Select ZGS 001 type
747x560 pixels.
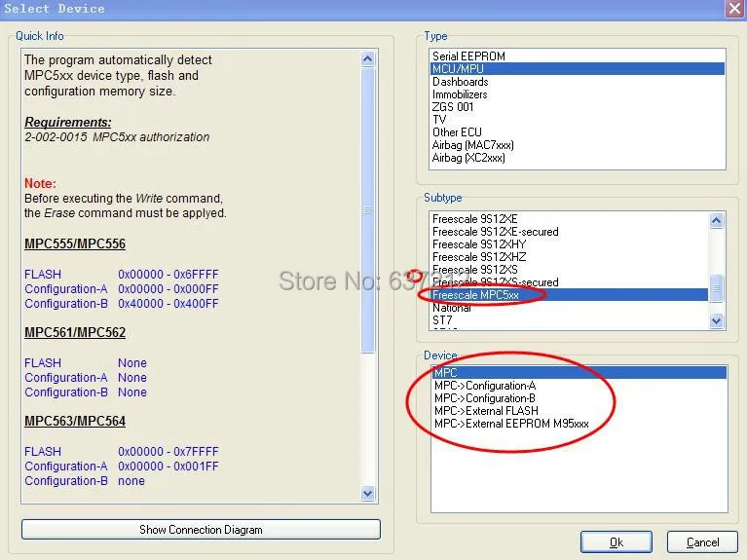point(577,107)
